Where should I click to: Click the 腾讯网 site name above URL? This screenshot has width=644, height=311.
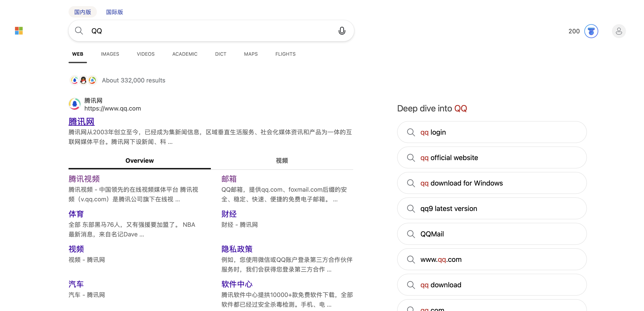click(93, 100)
